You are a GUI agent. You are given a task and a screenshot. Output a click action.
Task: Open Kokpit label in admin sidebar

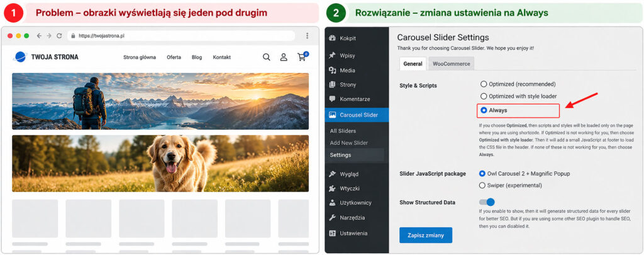tap(348, 38)
